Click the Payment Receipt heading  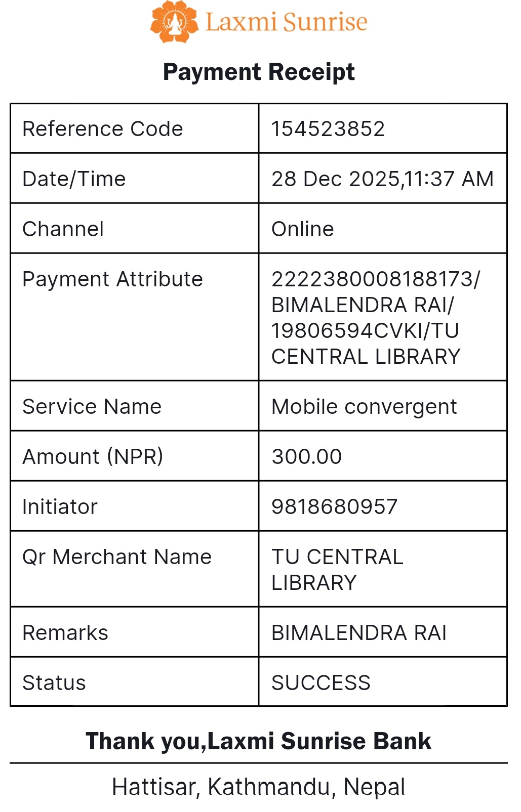[x=259, y=72]
